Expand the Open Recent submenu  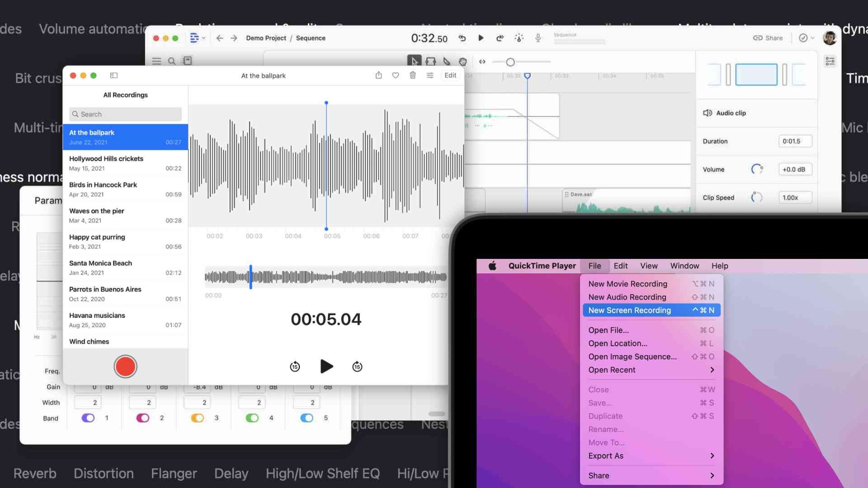[651, 370]
